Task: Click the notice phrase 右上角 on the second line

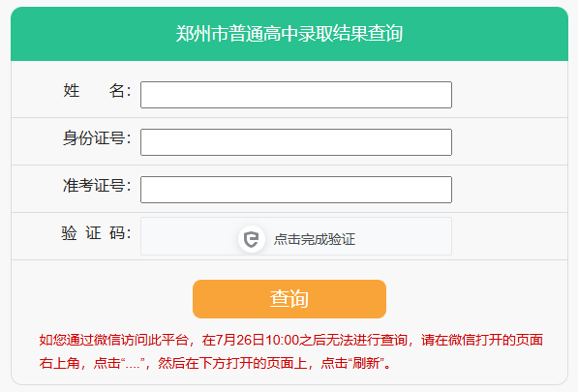Action: coord(60,364)
